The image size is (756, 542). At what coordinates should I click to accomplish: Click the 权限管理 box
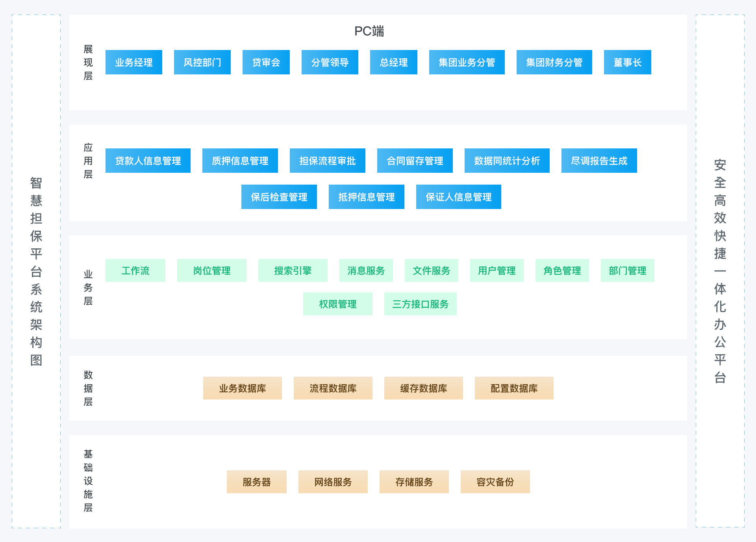[x=337, y=304]
